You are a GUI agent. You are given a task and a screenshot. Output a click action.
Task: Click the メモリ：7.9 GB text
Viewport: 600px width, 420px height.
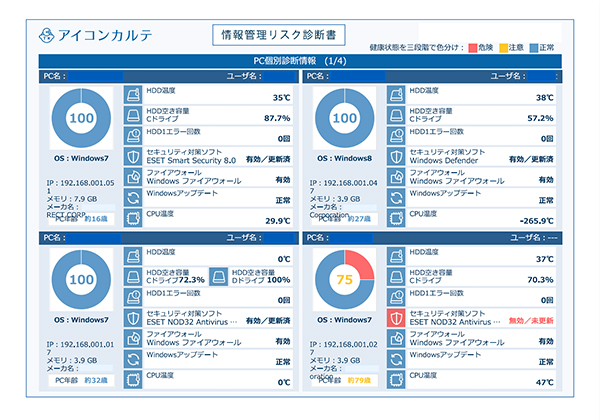click(72, 199)
